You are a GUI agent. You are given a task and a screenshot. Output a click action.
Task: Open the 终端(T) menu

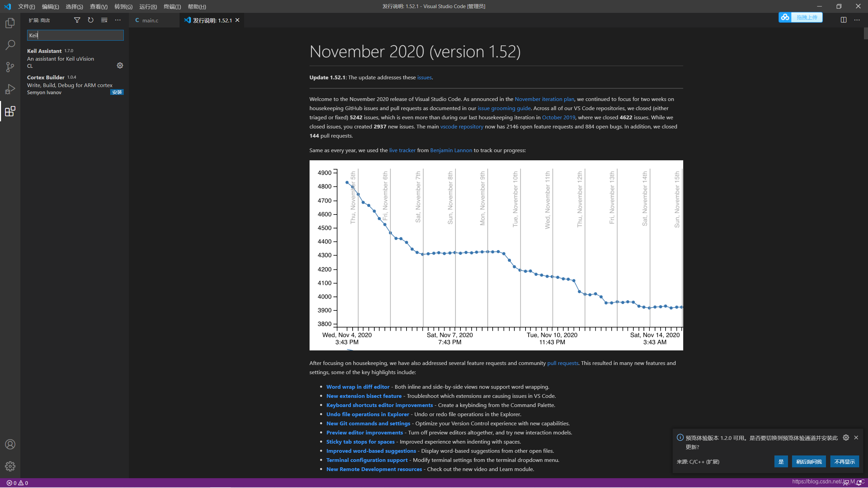[172, 6]
